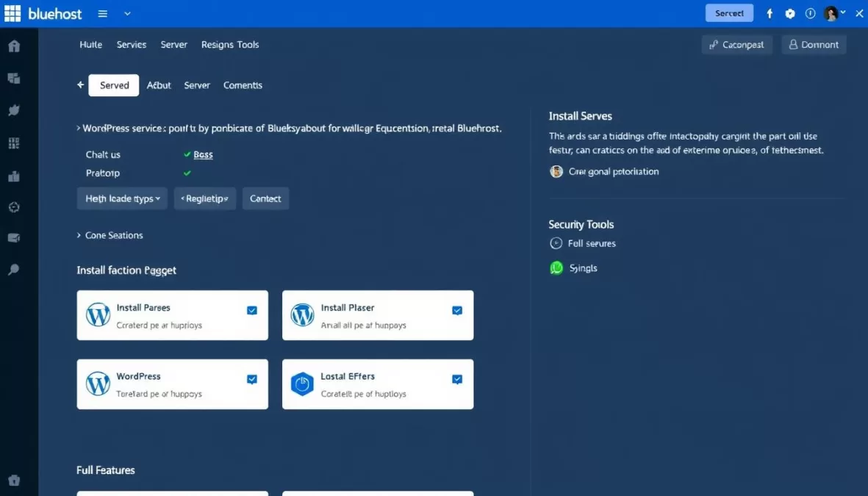The width and height of the screenshot is (868, 496).
Task: Click the settings gear icon in the top bar
Action: pyautogui.click(x=789, y=13)
